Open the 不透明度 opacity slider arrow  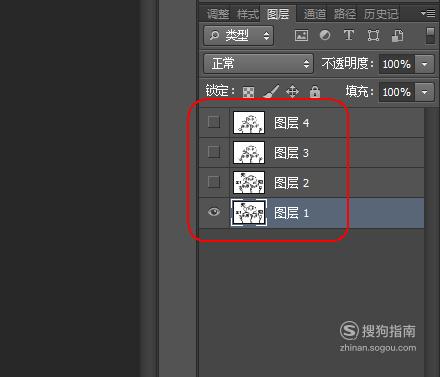(424, 64)
